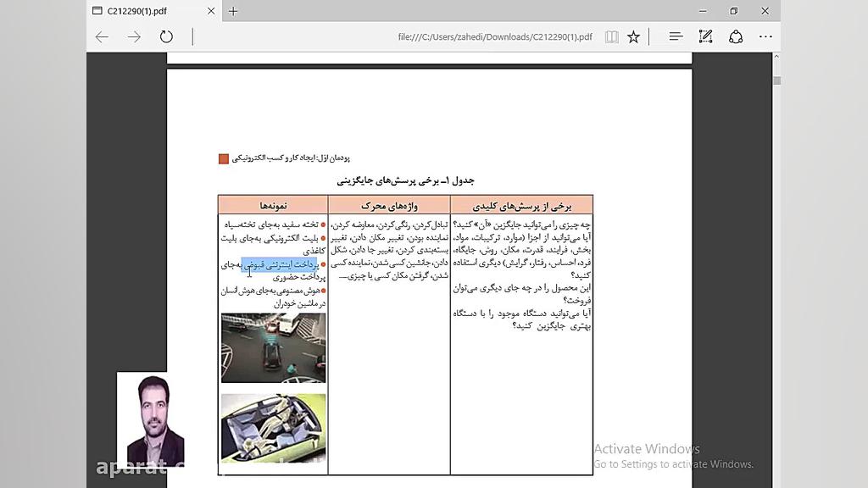
Task: Navigate back to the previous page
Action: (x=102, y=36)
